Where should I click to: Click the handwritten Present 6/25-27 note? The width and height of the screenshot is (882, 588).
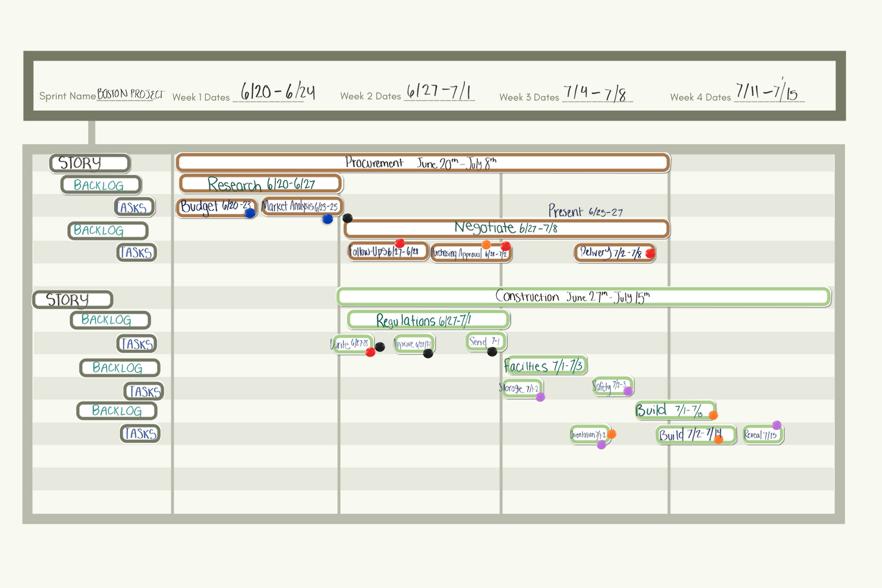(x=586, y=211)
